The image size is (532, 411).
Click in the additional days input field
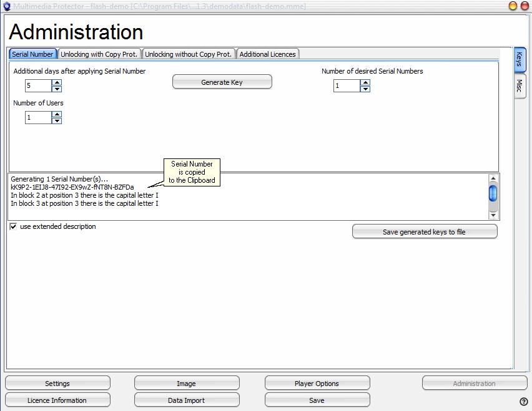click(37, 85)
